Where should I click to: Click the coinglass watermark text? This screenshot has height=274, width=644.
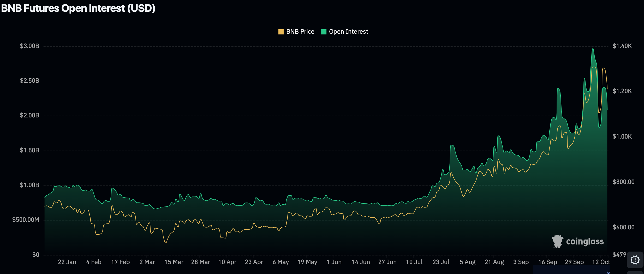coord(585,242)
